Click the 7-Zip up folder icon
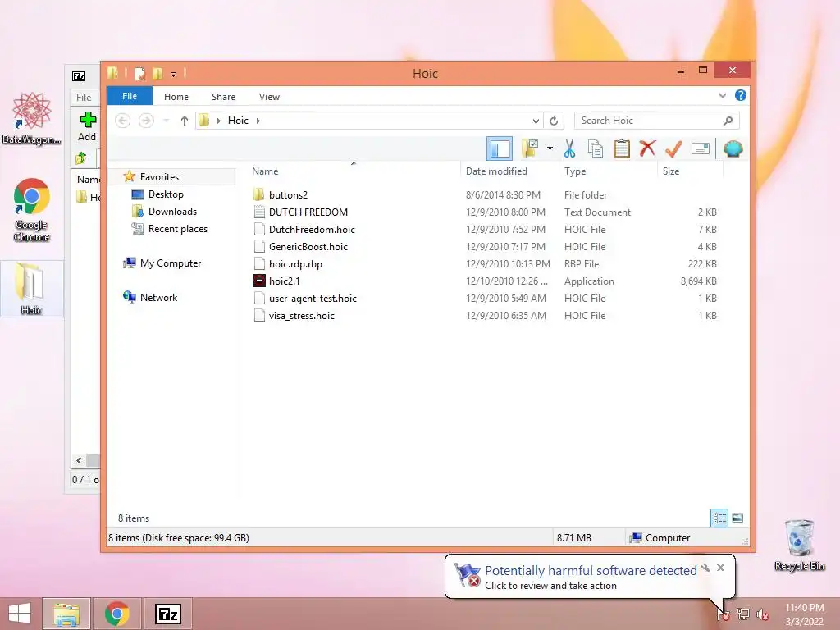This screenshot has width=840, height=630. 81,158
